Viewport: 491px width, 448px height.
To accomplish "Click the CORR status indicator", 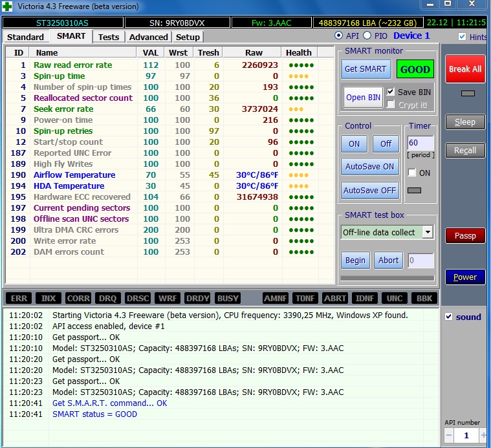I will 78,298.
